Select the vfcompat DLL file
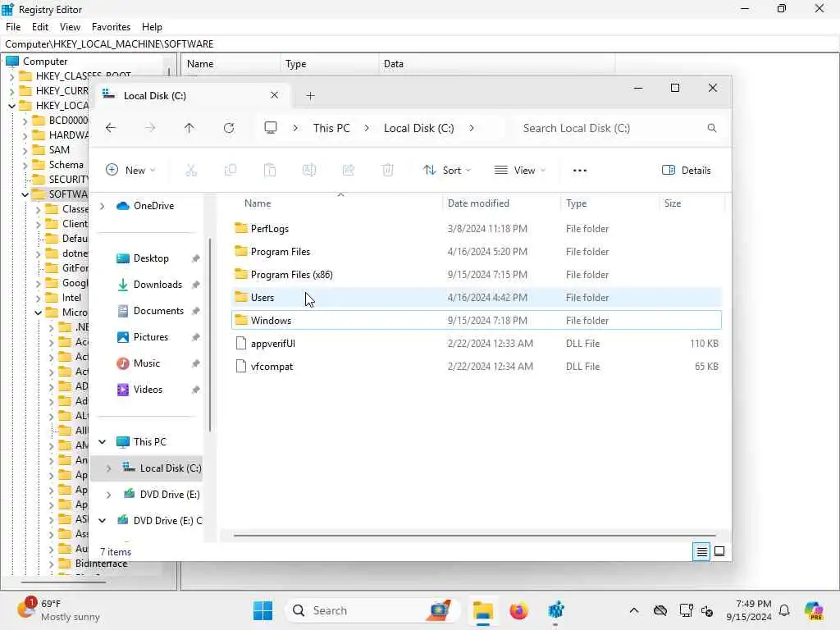This screenshot has height=630, width=840. (x=477, y=367)
